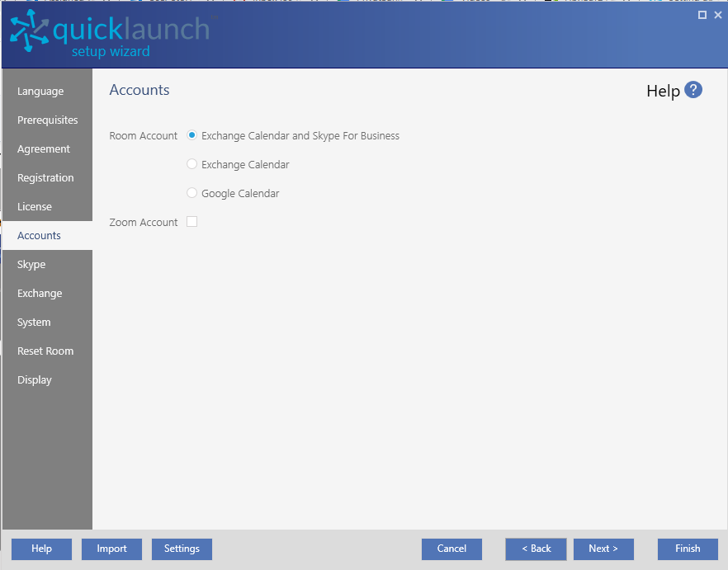728x570 pixels.
Task: Select the Exchange Calendar radio option
Action: pos(191,164)
